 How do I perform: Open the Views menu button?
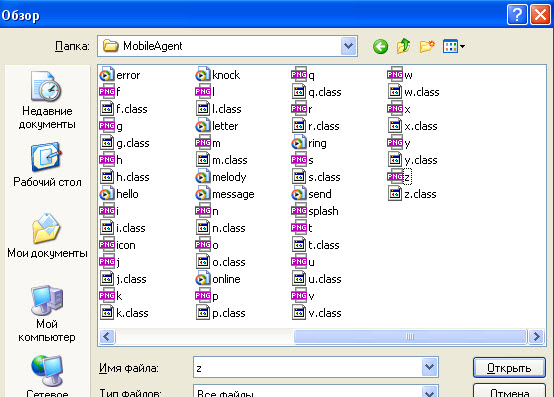454,46
